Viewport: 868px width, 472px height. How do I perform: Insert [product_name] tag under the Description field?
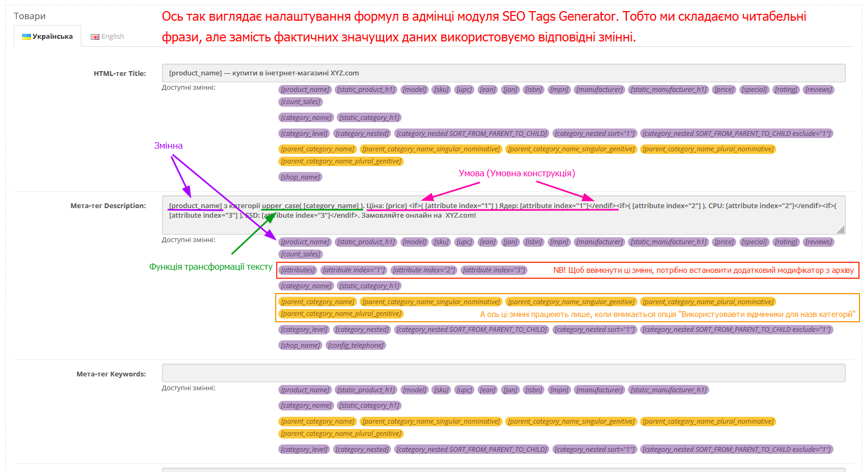(x=305, y=242)
